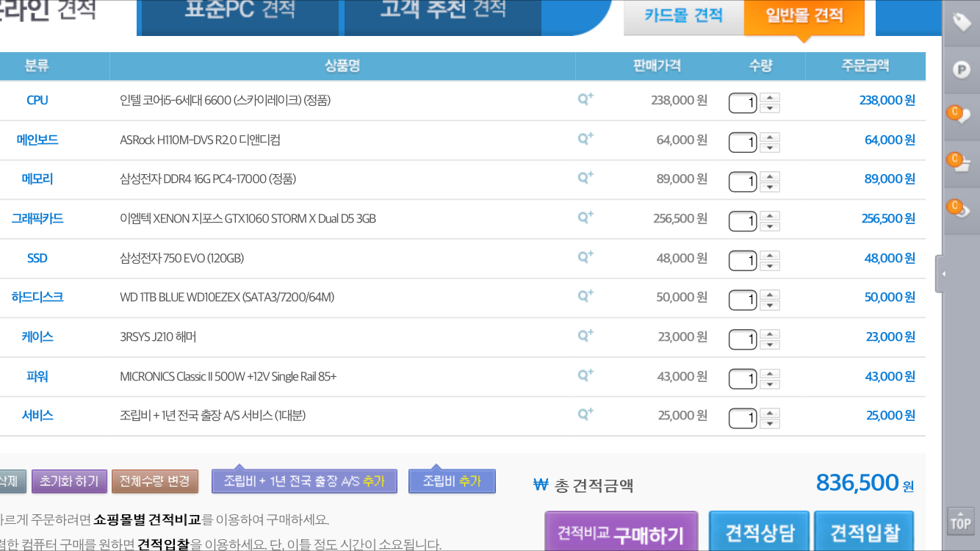Increase 케이스 quantity with up arrow
This screenshot has height=551, width=980.
pyautogui.click(x=770, y=334)
